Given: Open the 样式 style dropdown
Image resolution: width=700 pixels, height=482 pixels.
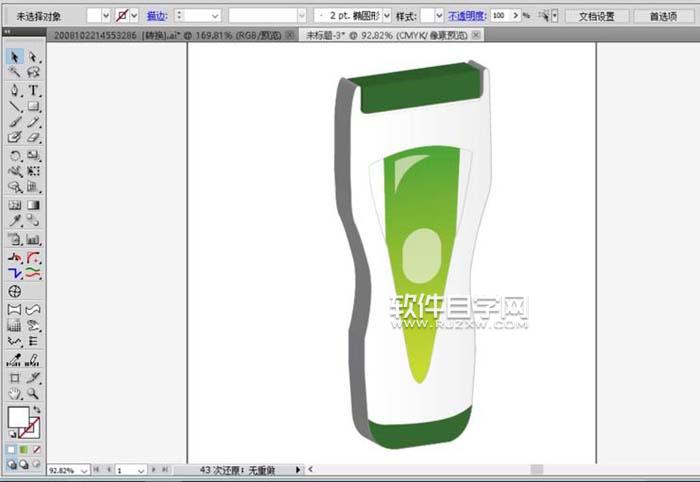Looking at the screenshot, I should pos(432,16).
